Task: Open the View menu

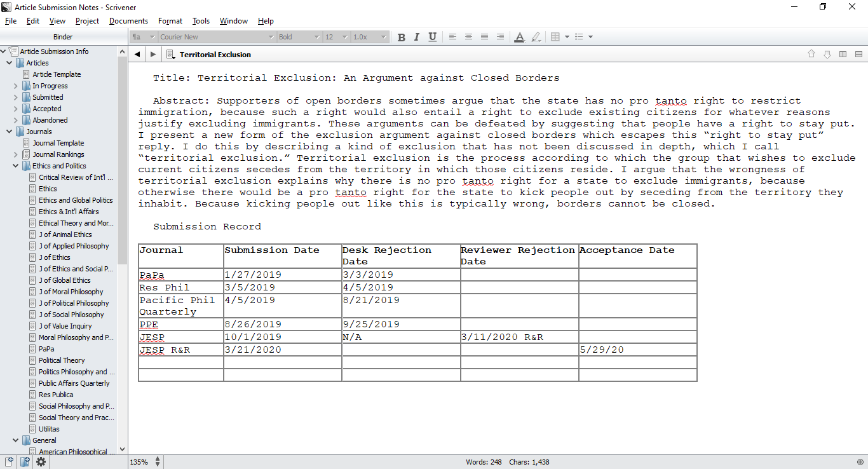Action: [x=57, y=21]
